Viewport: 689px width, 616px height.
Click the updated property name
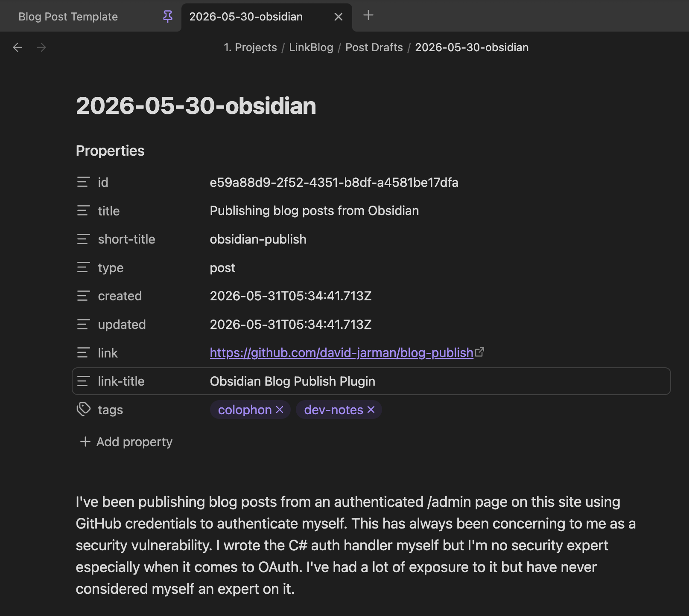point(122,325)
